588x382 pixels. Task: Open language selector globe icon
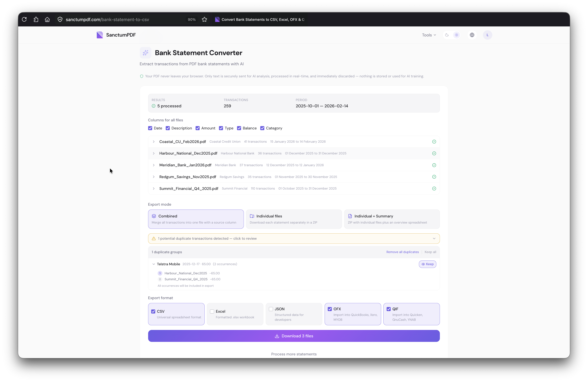472,35
